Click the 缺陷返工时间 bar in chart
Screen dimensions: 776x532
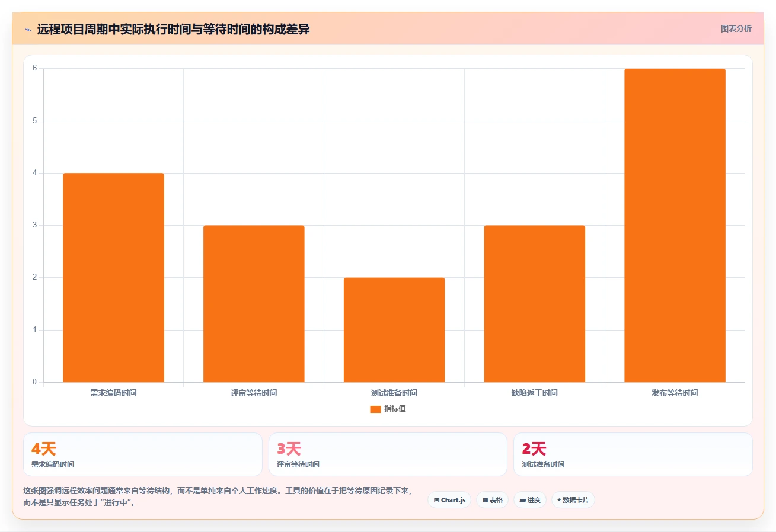535,303
